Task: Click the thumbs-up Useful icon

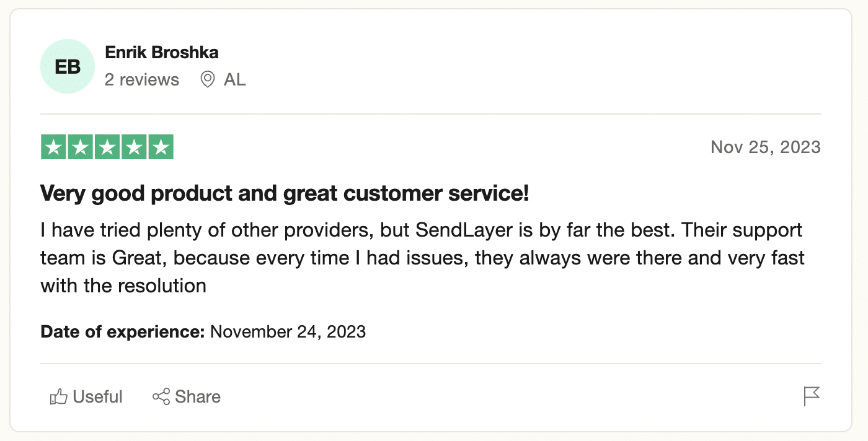Action: click(x=59, y=396)
